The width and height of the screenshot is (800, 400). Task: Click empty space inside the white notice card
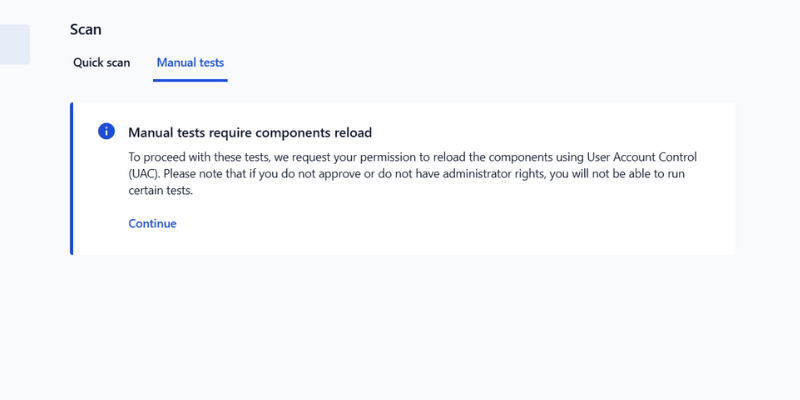[x=500, y=225]
